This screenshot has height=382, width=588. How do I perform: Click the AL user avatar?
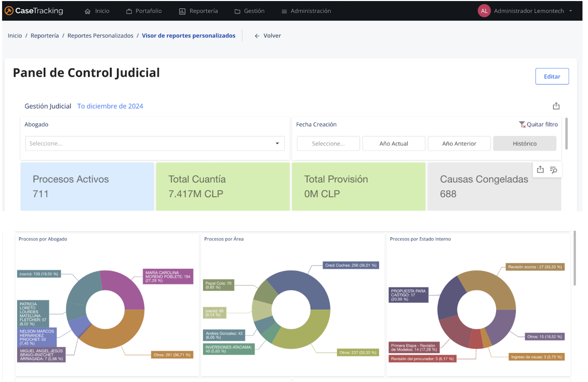pos(484,11)
